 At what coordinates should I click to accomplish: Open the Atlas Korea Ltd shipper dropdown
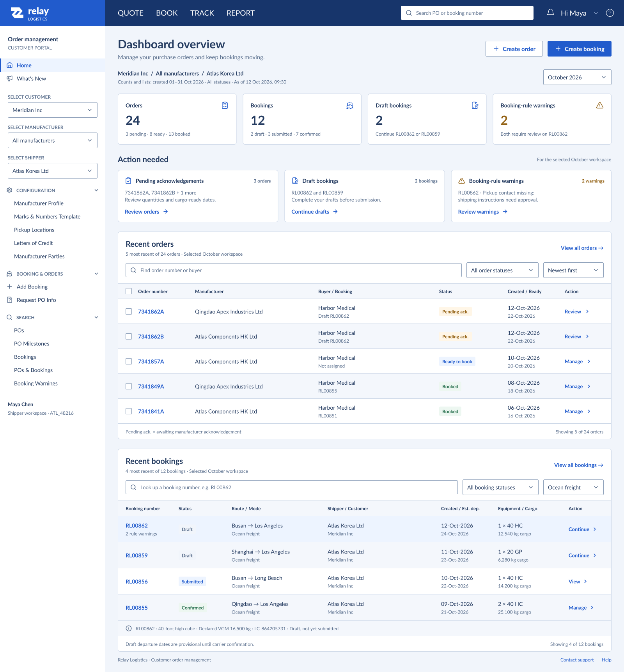tap(53, 171)
